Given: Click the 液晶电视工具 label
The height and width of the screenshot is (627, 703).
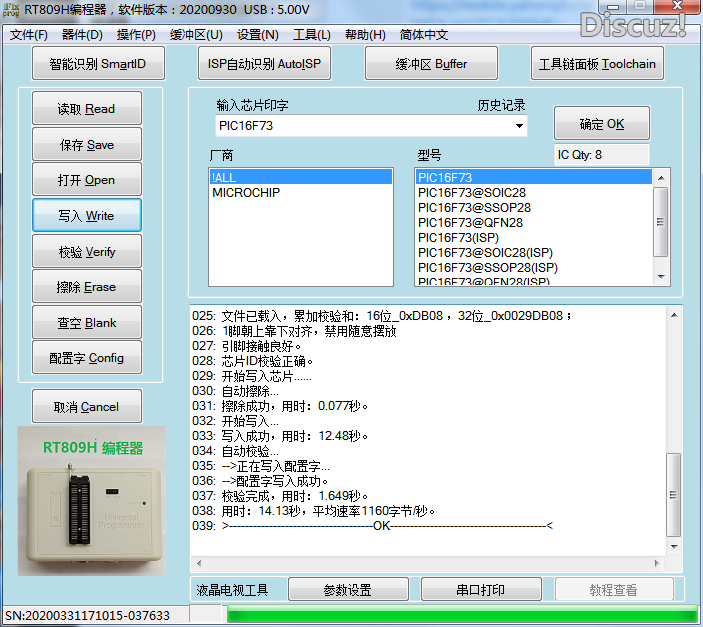Looking at the screenshot, I should [x=232, y=590].
